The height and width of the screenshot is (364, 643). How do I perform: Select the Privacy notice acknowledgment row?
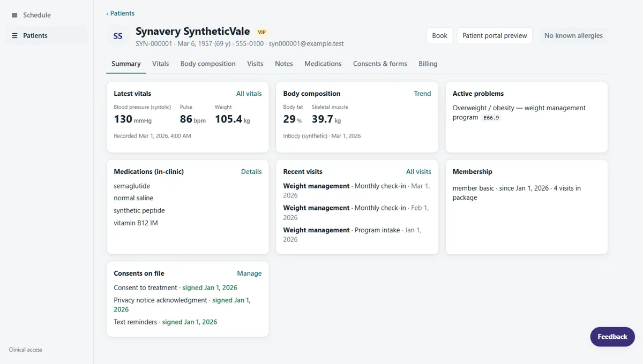pyautogui.click(x=188, y=305)
